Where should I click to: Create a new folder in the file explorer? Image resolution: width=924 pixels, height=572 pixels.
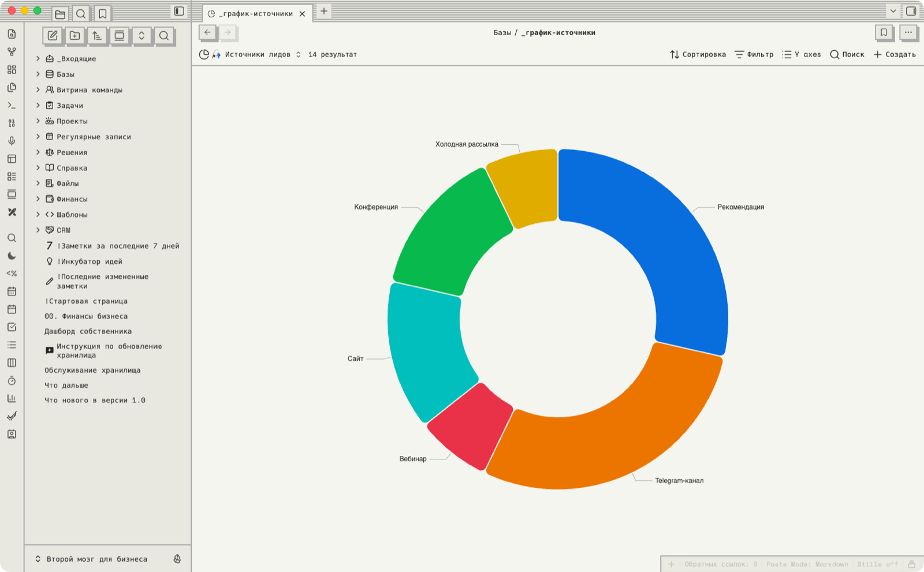coord(75,36)
